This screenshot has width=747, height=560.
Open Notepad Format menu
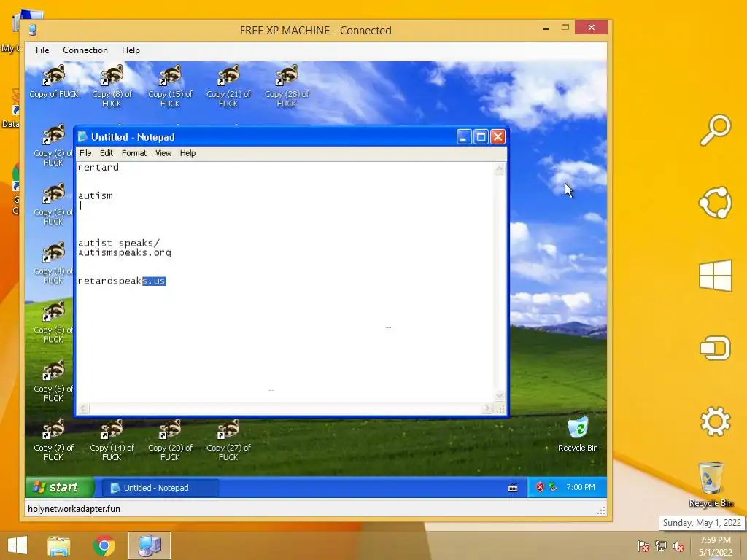coord(134,153)
